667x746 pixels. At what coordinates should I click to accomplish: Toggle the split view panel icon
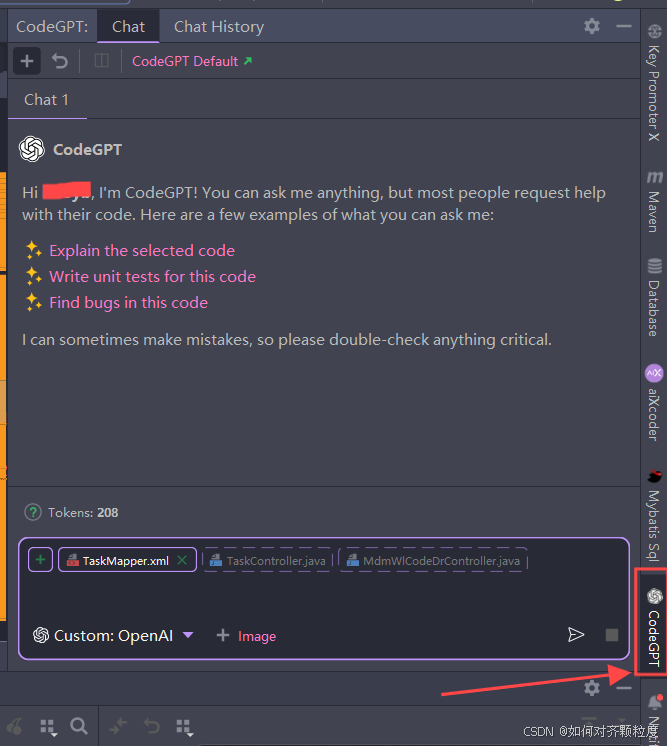coord(101,61)
